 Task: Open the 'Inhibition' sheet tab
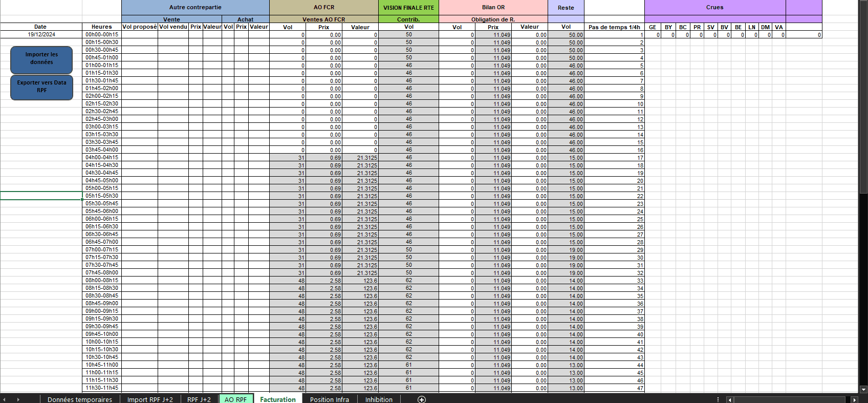(x=379, y=399)
